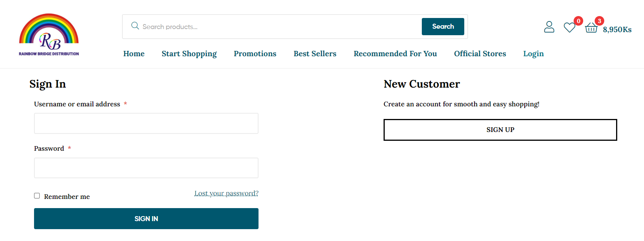
Task: Open the Promotions page
Action: coord(255,54)
